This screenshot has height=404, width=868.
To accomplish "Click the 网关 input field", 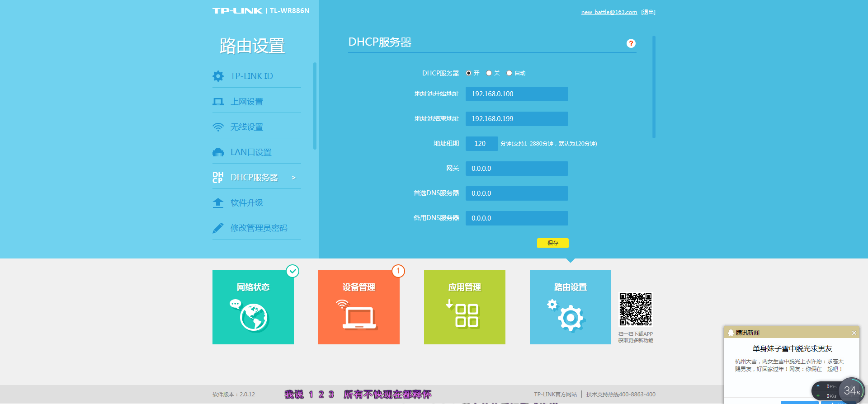I will [517, 169].
